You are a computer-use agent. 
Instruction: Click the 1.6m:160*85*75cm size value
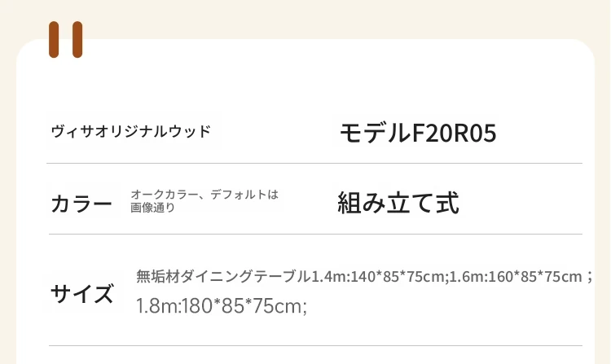(516, 276)
